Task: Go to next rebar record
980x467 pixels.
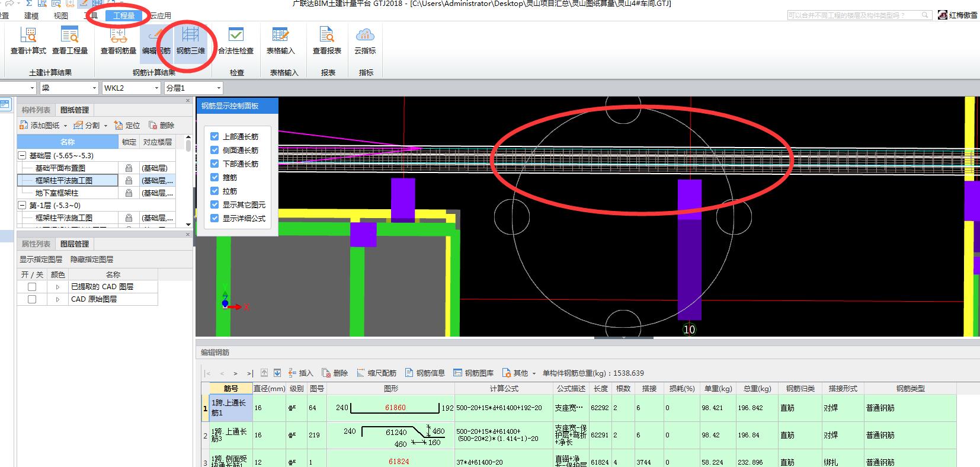Action: 235,373
